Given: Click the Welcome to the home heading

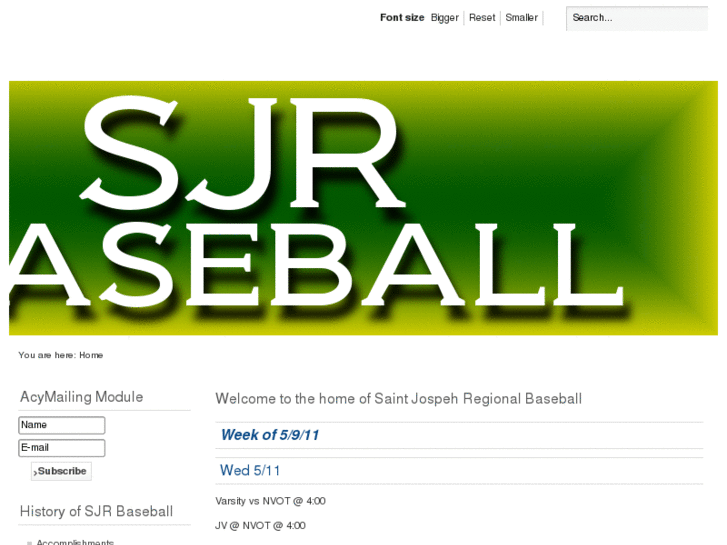Looking at the screenshot, I should click(x=398, y=399).
